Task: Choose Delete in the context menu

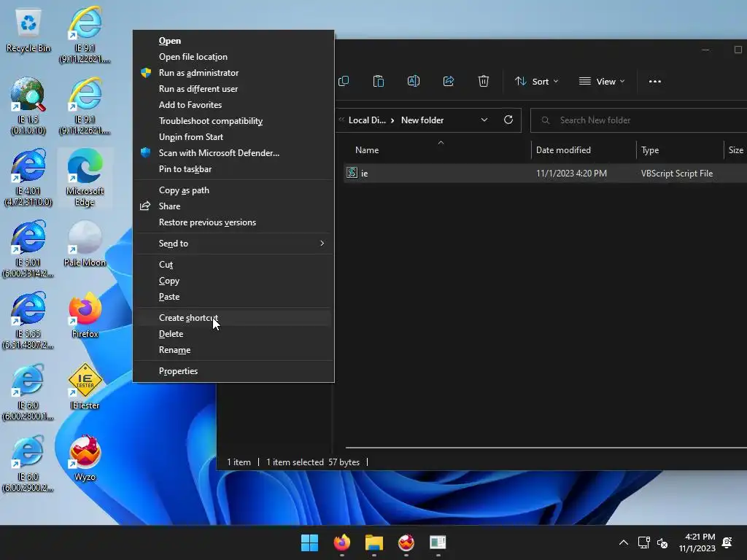Action: [233, 334]
